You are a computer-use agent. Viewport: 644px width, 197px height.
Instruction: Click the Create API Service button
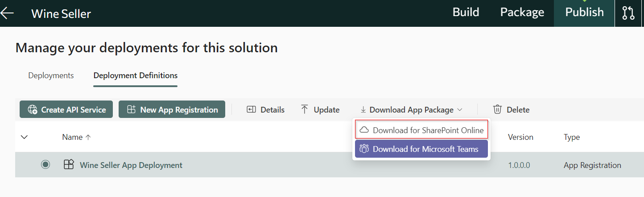coord(66,109)
